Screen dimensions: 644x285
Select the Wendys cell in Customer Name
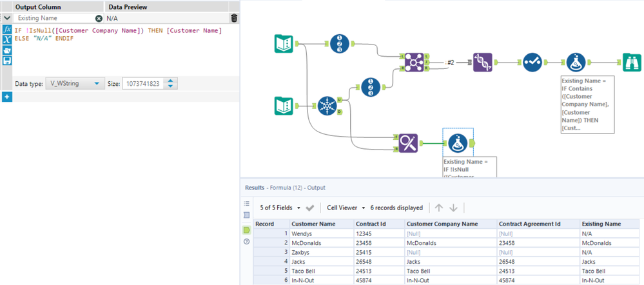click(322, 233)
